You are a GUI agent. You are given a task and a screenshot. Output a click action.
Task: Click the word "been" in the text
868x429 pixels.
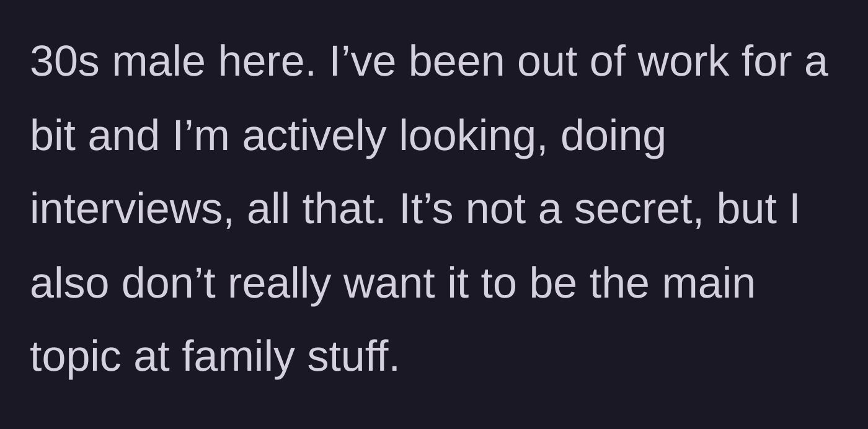[x=456, y=62]
